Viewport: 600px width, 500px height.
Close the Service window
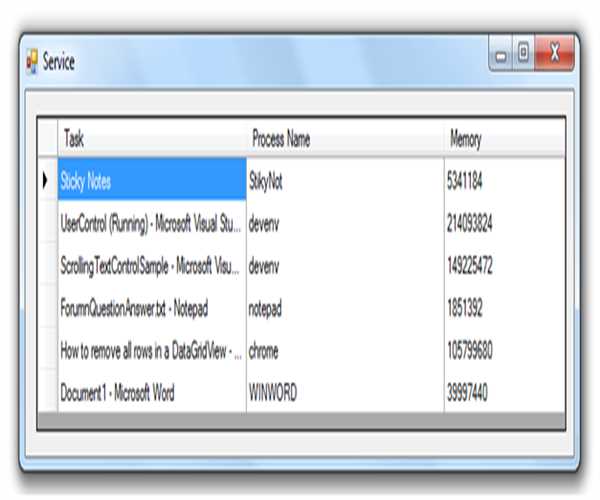(556, 53)
